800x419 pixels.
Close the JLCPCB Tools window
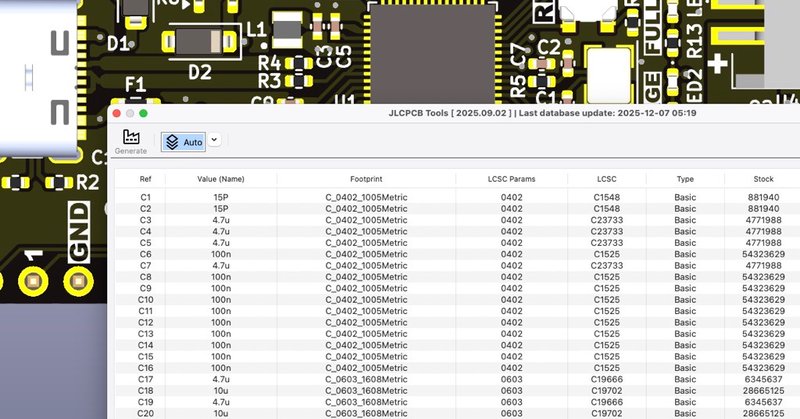[116, 113]
